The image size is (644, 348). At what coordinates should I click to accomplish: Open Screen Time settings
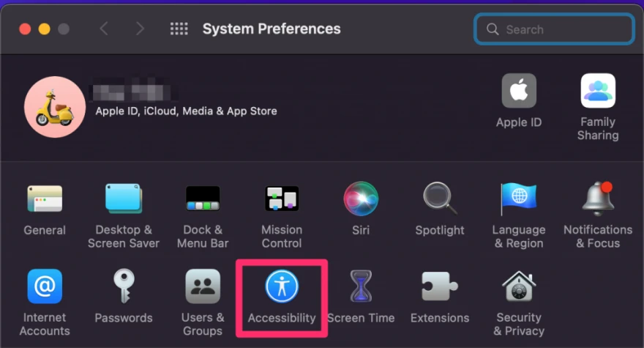pos(361,287)
